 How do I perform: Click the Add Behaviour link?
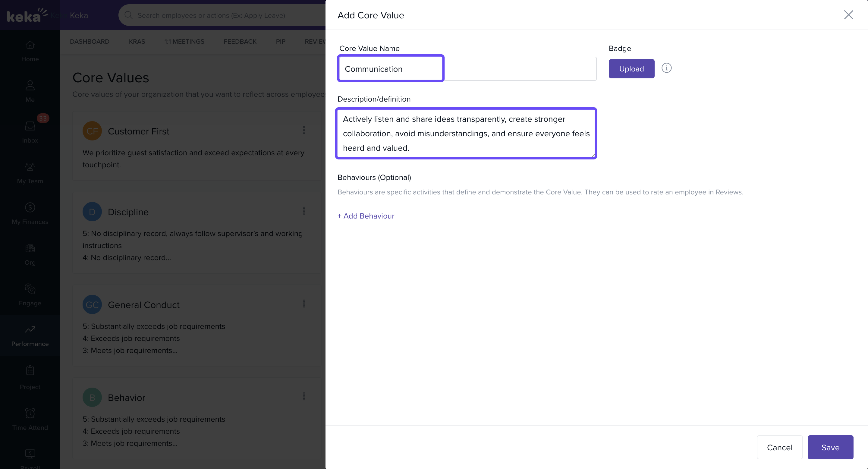(x=366, y=216)
